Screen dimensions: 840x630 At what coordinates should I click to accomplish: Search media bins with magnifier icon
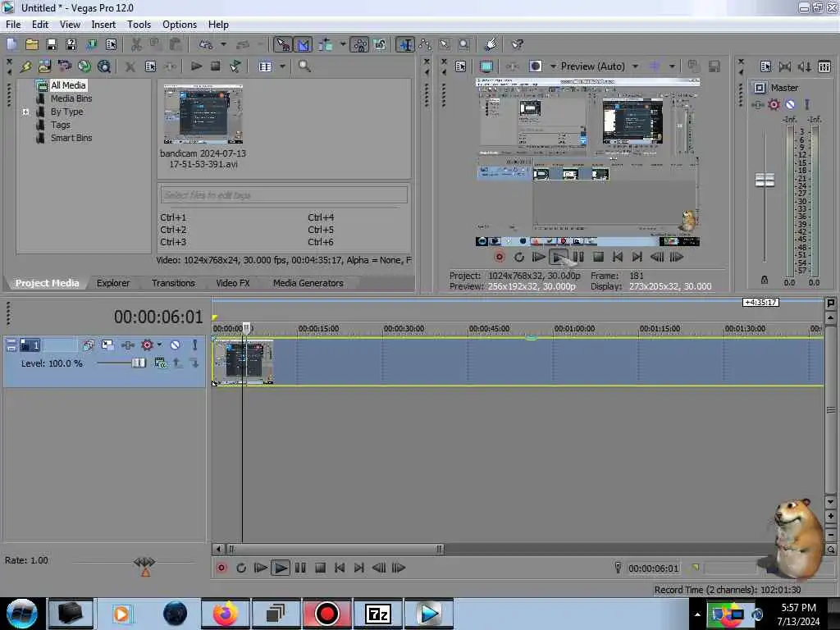point(304,66)
